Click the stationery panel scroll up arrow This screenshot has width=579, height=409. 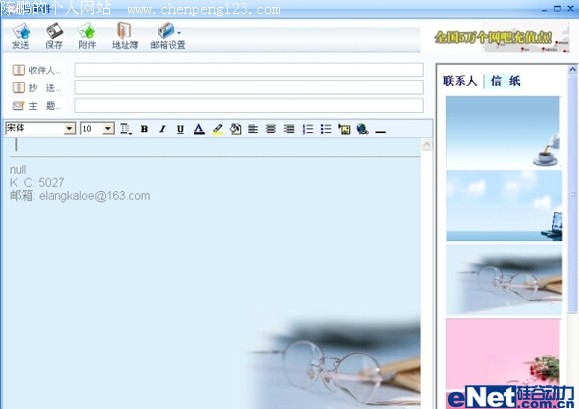572,69
